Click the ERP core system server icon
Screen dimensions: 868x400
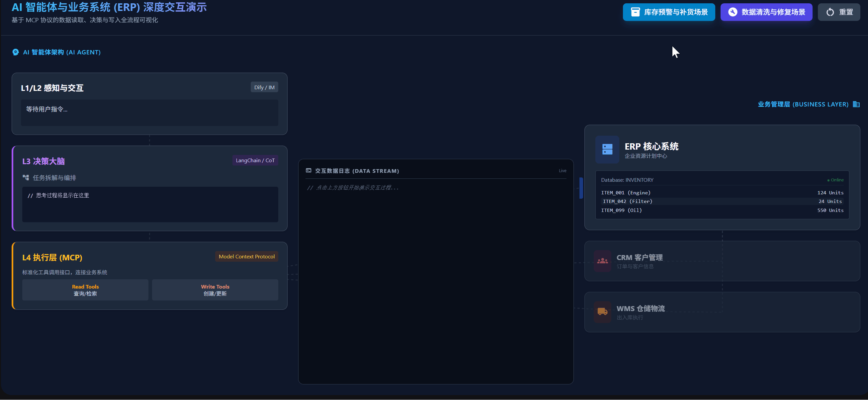pyautogui.click(x=607, y=150)
